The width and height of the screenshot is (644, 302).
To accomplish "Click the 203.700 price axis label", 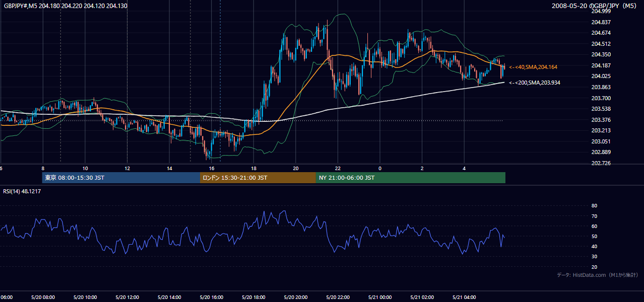I will [601, 98].
